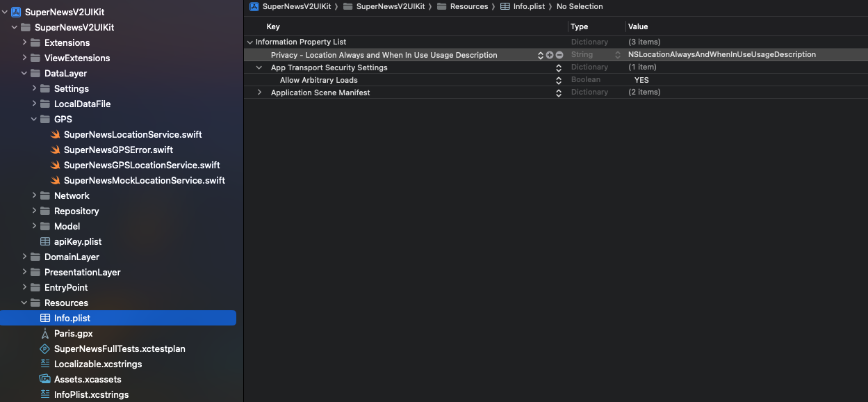Click the (2 items) value of Scene Manifest
Screen dimensions: 868x402
point(644,93)
